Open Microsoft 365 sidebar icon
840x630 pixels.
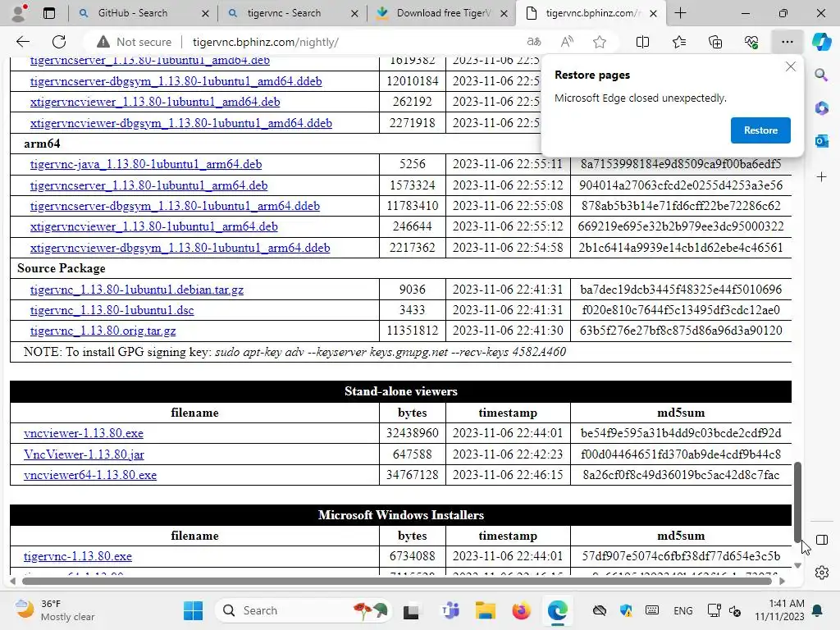pos(821,107)
